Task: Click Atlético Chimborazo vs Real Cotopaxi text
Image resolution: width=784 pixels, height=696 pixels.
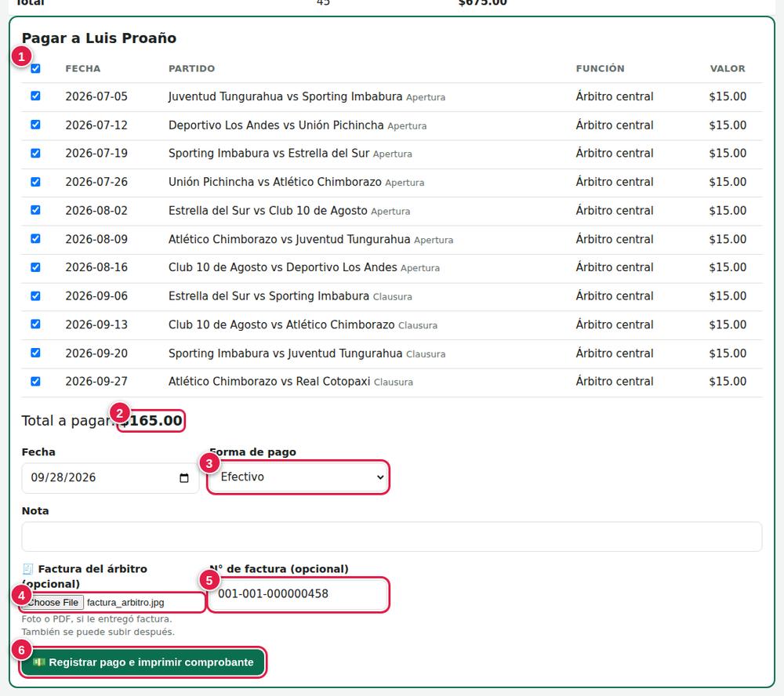Action: coord(269,382)
